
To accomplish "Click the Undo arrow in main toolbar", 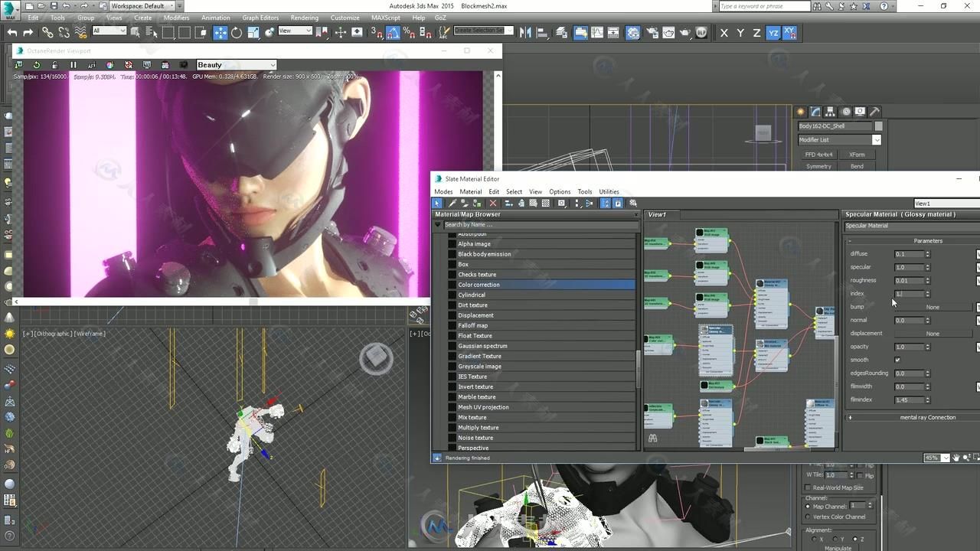I will 12,32.
